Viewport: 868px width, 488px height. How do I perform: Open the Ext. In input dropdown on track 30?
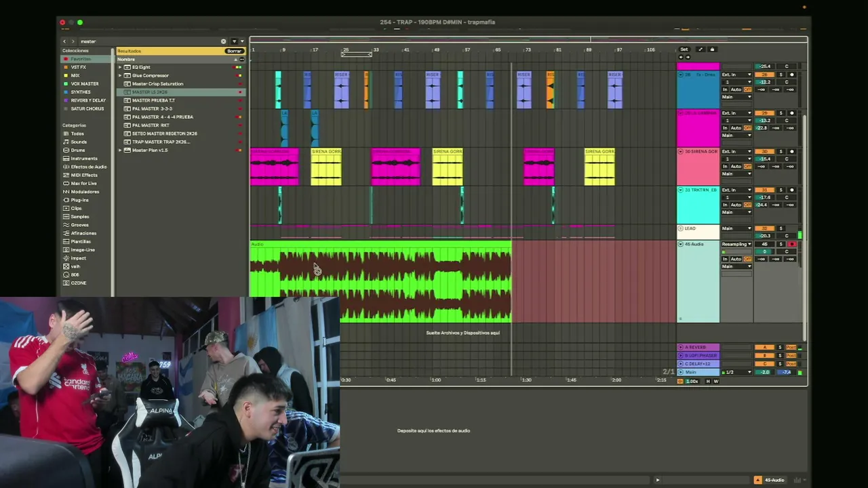click(x=736, y=151)
